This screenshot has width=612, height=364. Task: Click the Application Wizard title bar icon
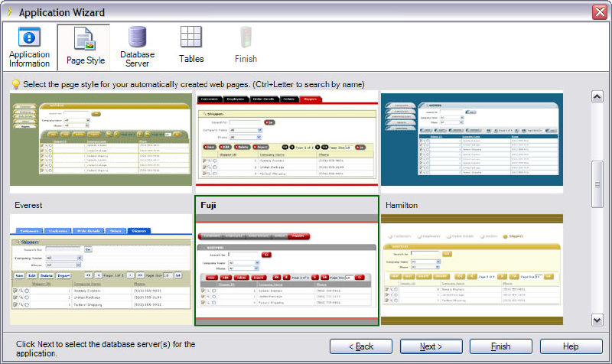pyautogui.click(x=9, y=12)
